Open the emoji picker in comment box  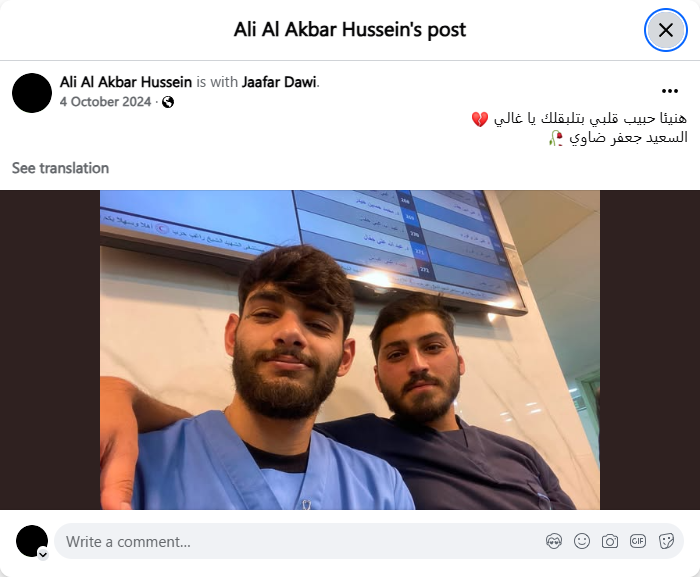tap(582, 541)
